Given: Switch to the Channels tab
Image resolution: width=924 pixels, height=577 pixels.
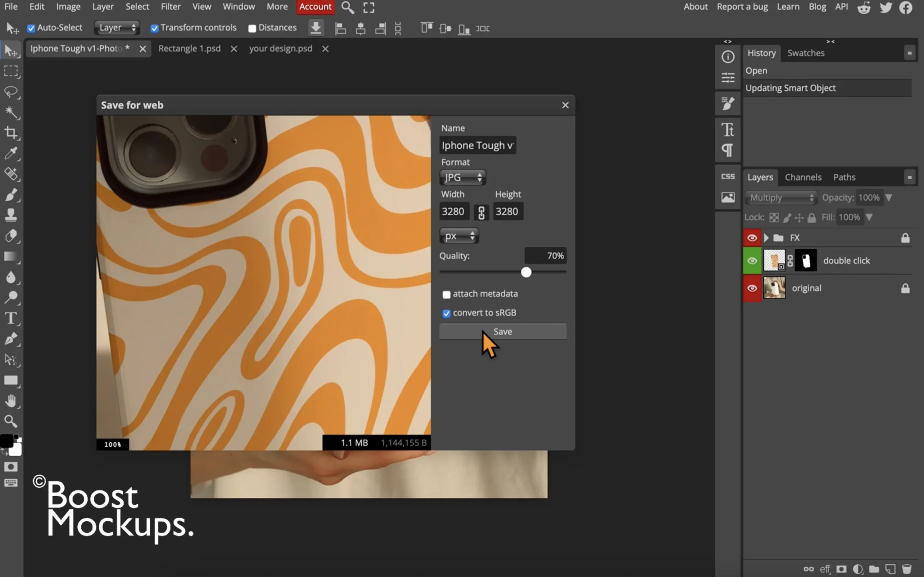Looking at the screenshot, I should coord(803,177).
